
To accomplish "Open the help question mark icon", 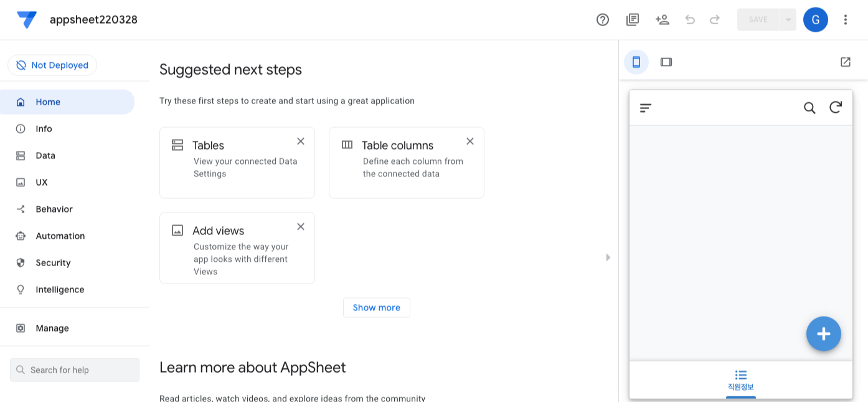I will (603, 19).
